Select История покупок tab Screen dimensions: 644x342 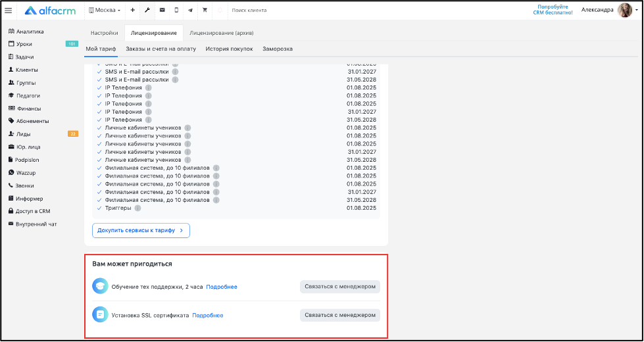229,49
